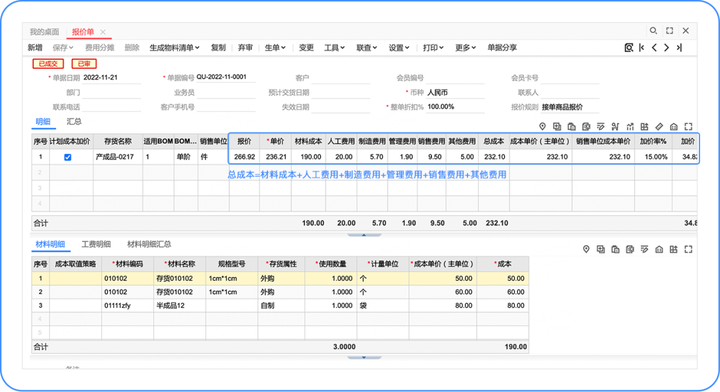Image resolution: width=720 pixels, height=392 pixels.
Task: Click the 业务员 input field
Action: 226,93
